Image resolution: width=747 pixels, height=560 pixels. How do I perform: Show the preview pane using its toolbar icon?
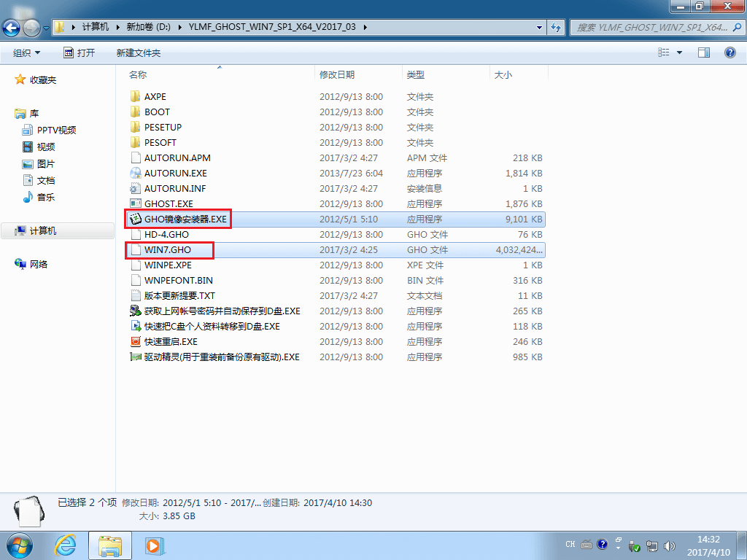(704, 52)
